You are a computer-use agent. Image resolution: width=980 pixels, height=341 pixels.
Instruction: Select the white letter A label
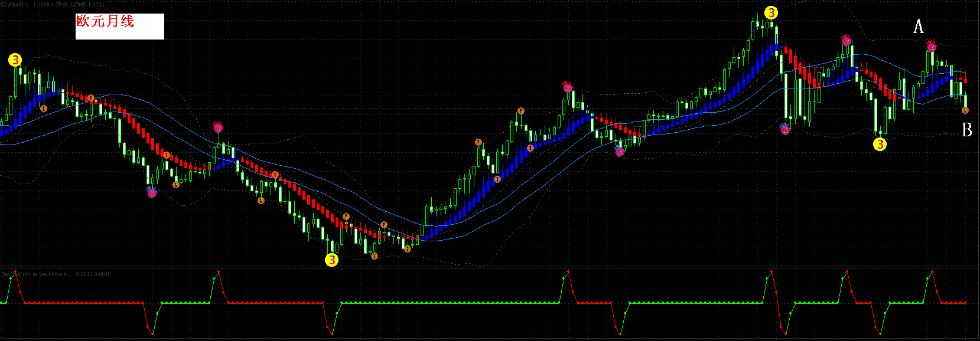pyautogui.click(x=919, y=27)
